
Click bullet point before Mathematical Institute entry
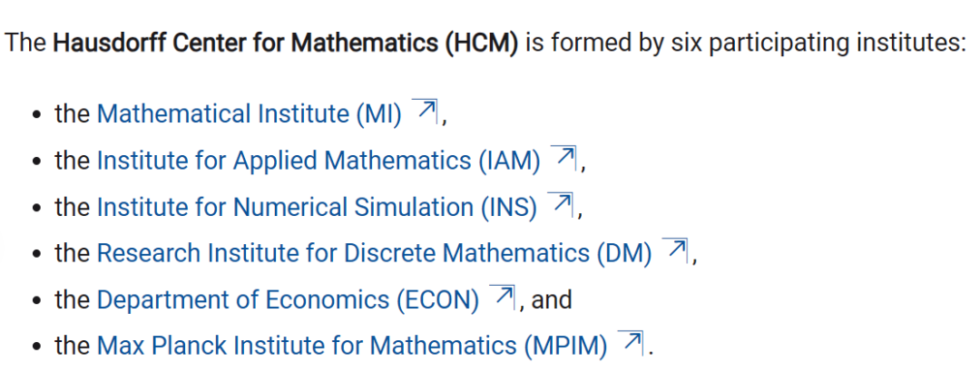click(x=35, y=116)
